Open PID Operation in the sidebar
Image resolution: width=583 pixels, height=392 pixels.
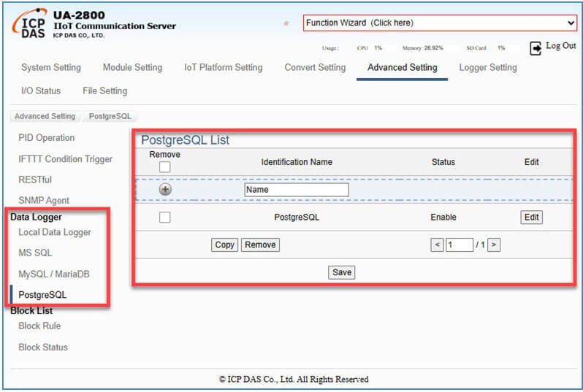pyautogui.click(x=47, y=138)
